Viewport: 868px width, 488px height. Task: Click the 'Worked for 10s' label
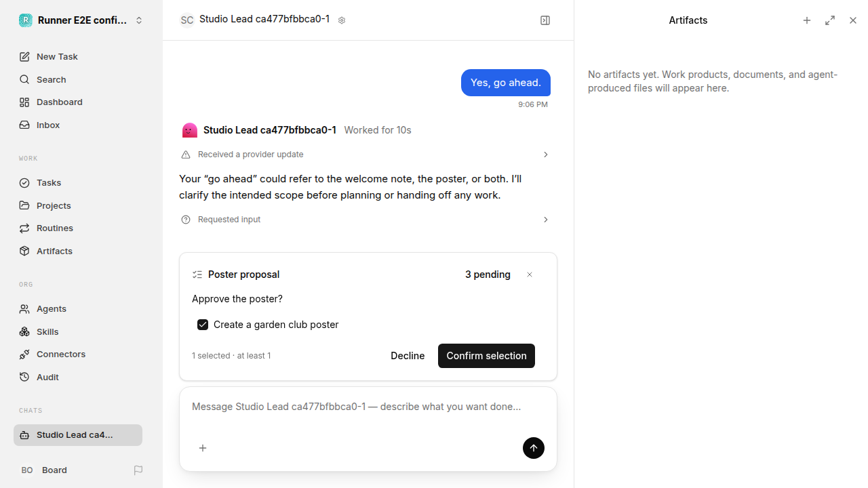[x=378, y=130]
